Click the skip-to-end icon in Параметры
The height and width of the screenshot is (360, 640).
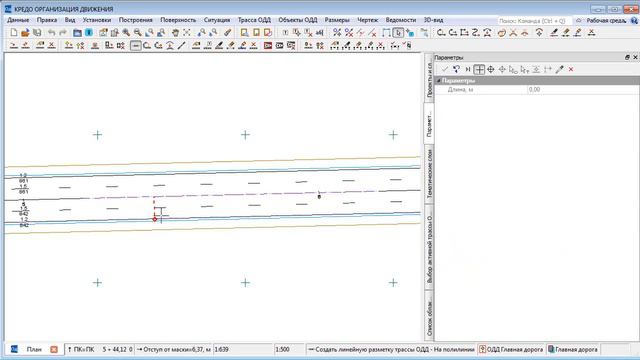[468, 69]
